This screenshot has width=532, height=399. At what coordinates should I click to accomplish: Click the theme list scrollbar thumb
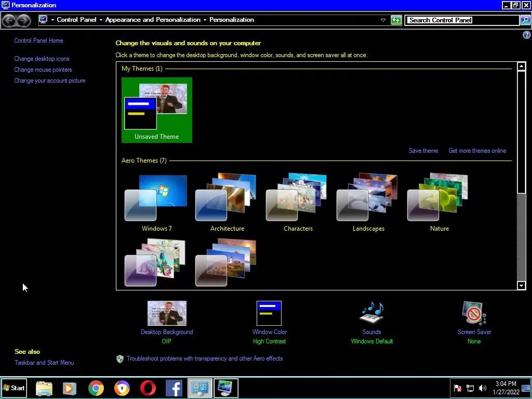522,131
